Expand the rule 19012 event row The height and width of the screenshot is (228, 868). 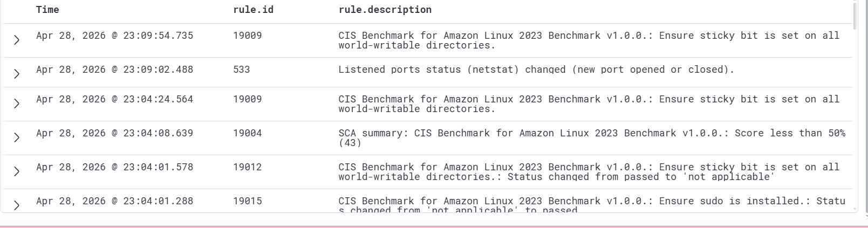[17, 171]
